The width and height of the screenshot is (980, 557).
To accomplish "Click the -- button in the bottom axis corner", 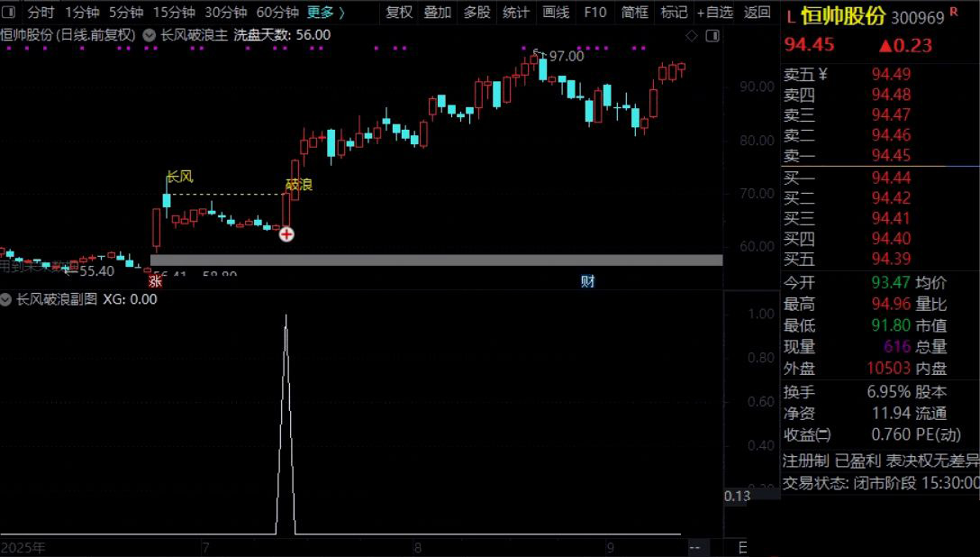I will coord(694,548).
